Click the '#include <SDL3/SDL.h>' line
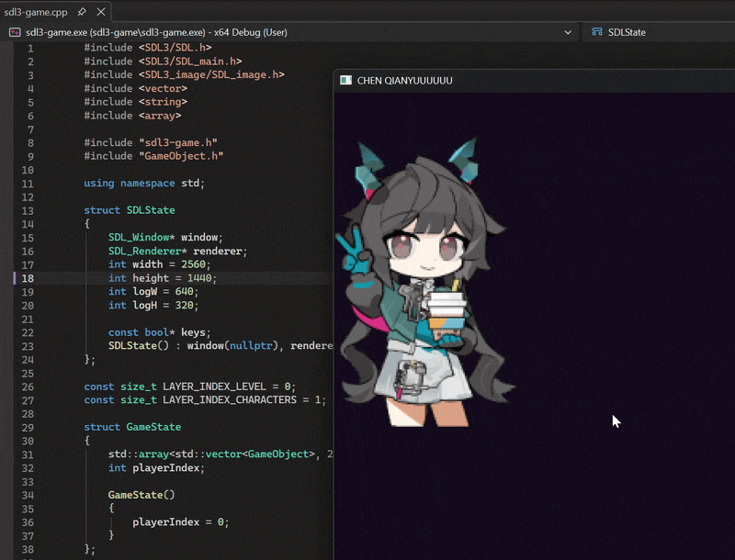 [x=148, y=48]
